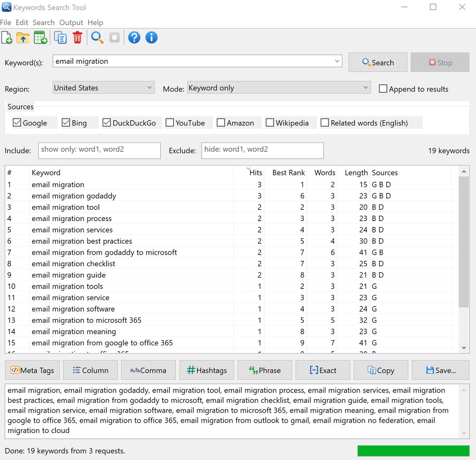
Task: Open the File menu
Action: (x=6, y=23)
